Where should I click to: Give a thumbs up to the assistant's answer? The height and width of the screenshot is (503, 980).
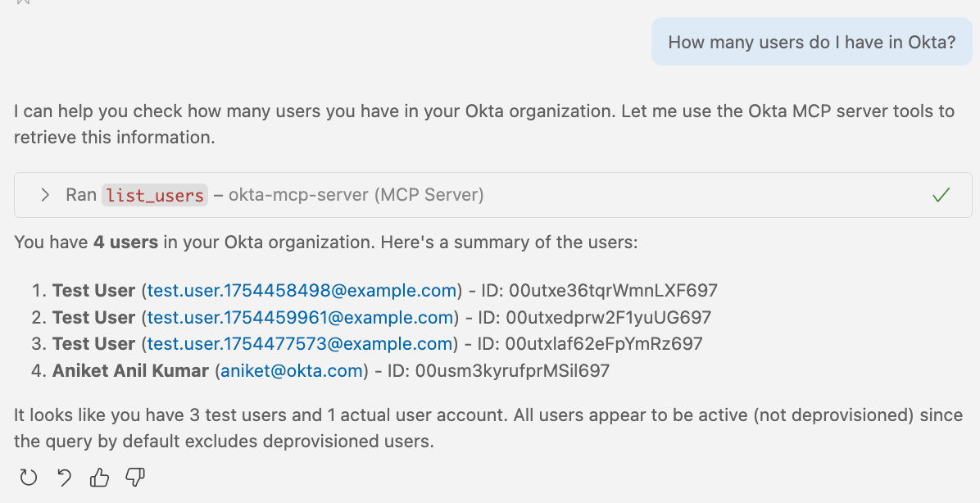[99, 477]
